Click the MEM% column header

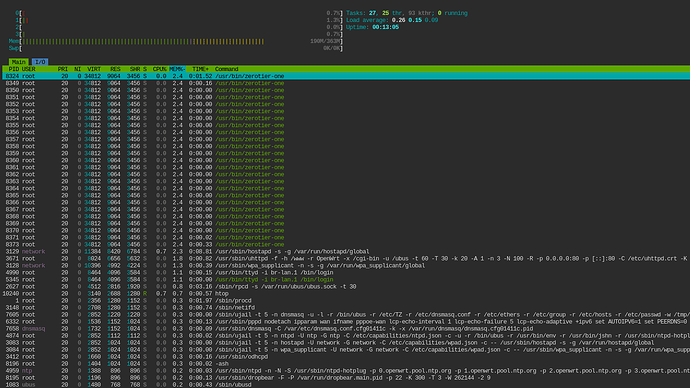177,69
